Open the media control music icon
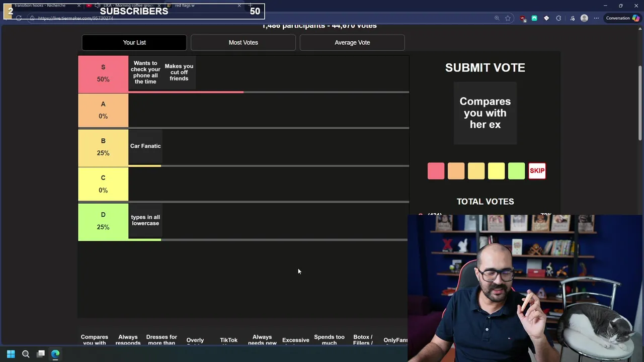 [572, 18]
